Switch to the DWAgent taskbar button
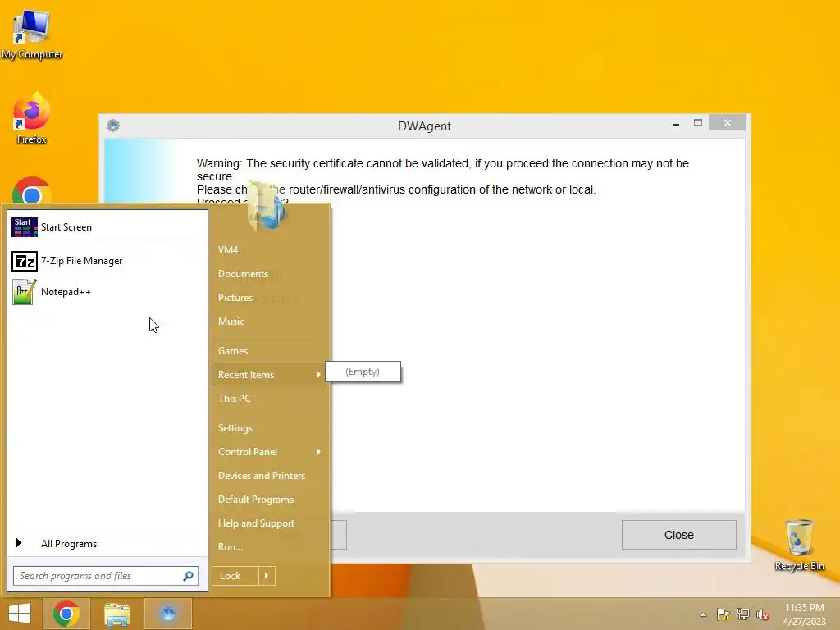 [168, 614]
